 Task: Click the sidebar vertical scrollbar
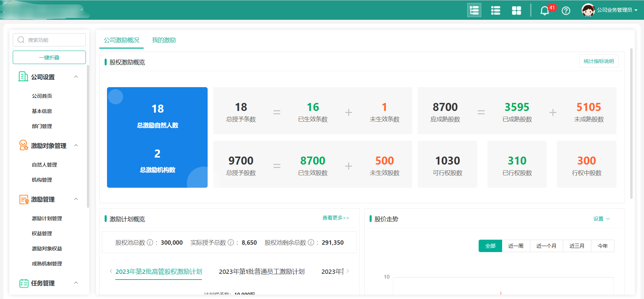point(88,136)
